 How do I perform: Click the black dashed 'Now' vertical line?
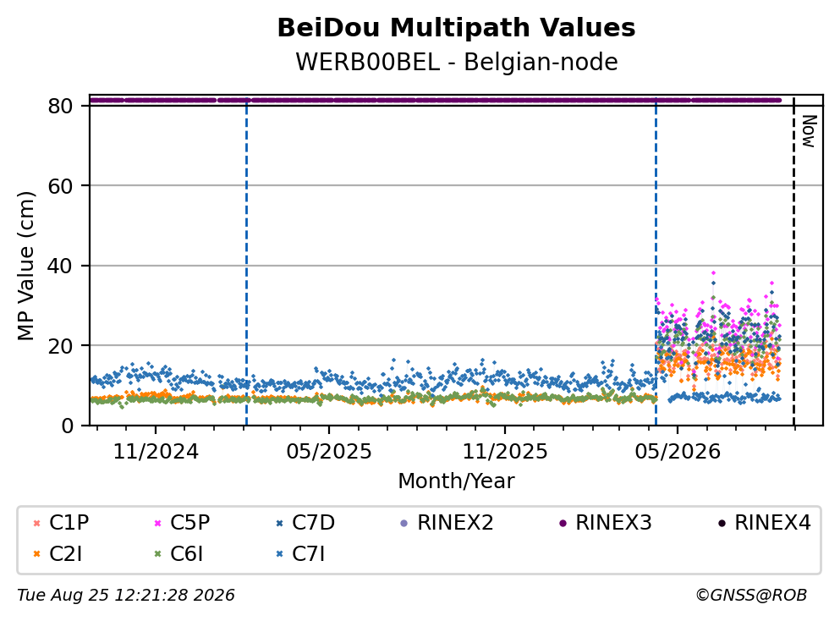point(793,260)
